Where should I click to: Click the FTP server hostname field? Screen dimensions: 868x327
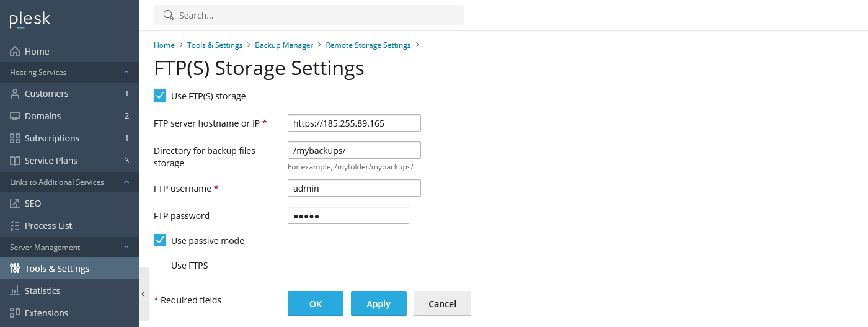tap(355, 123)
